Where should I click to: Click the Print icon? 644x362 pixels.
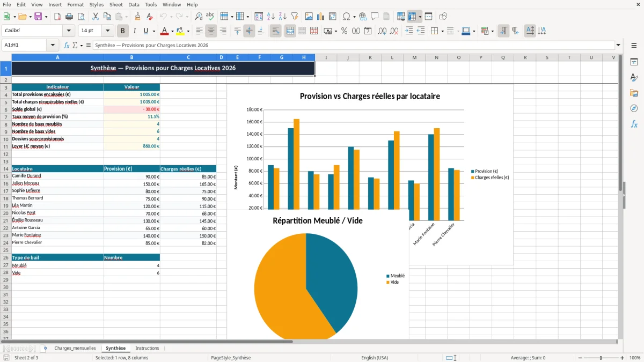click(69, 17)
